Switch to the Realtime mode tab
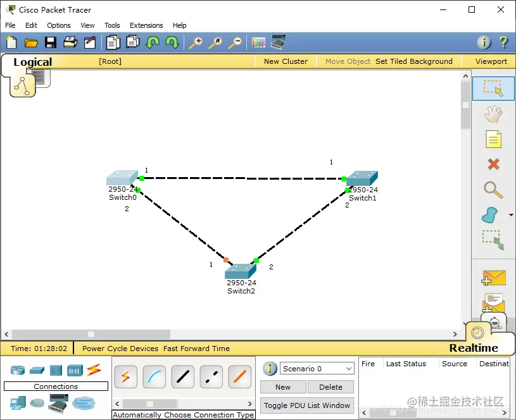Screen dimensions: 516x420 coord(473,348)
